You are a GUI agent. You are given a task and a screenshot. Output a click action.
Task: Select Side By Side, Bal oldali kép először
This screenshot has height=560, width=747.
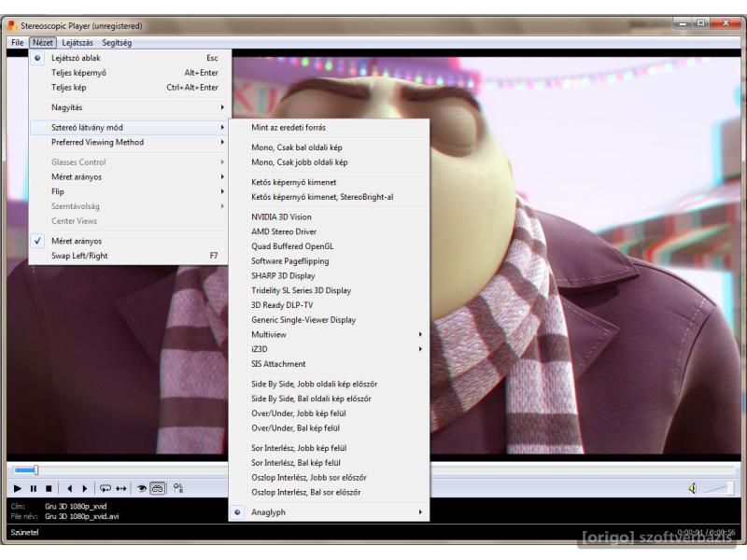pyautogui.click(x=329, y=399)
